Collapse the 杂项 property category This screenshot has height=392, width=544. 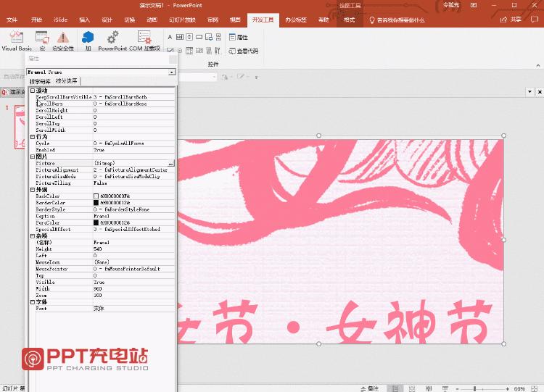(x=32, y=236)
